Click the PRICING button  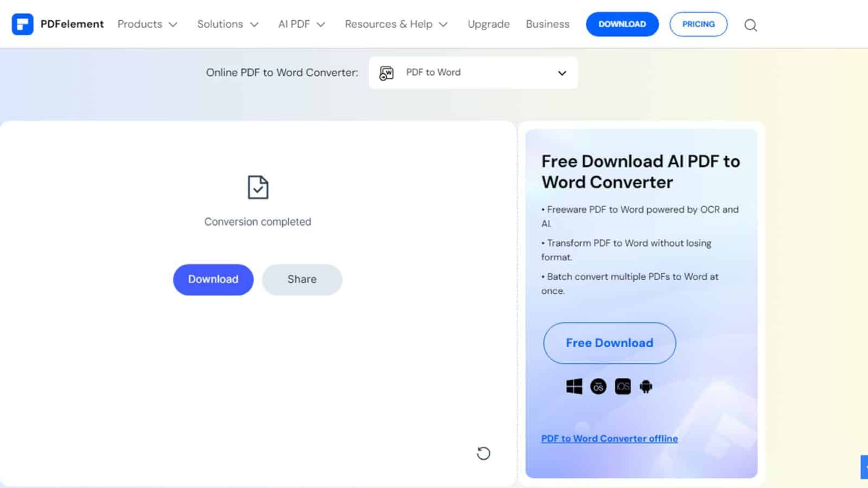pyautogui.click(x=698, y=24)
